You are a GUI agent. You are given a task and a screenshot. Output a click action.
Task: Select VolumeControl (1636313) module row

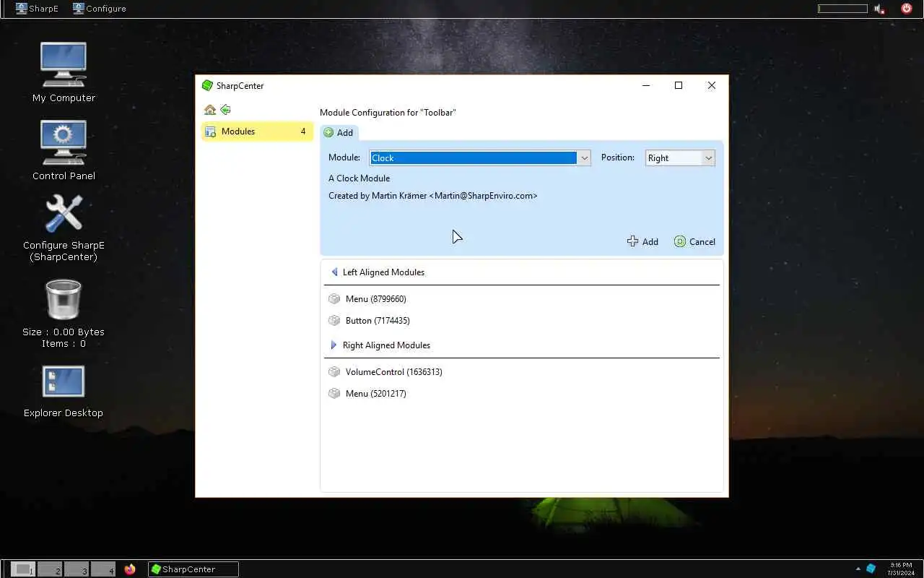(x=522, y=372)
